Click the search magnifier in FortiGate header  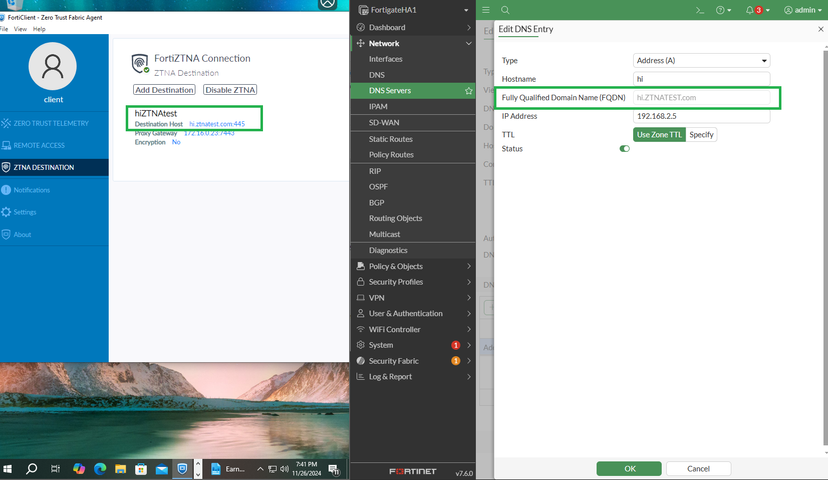click(x=505, y=10)
